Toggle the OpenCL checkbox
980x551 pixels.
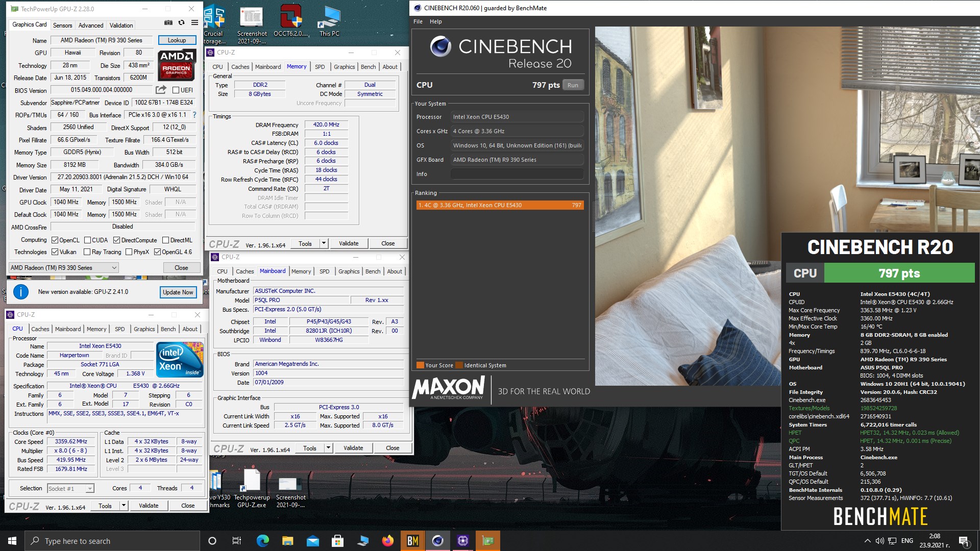(55, 240)
